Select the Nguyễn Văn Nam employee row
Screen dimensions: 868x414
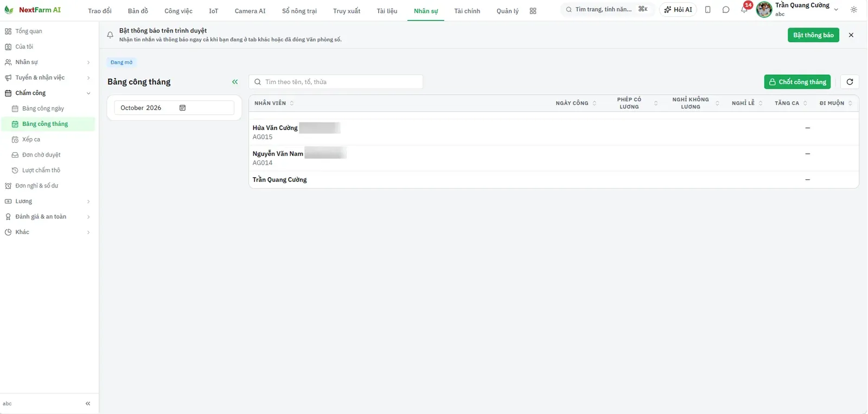coord(554,158)
